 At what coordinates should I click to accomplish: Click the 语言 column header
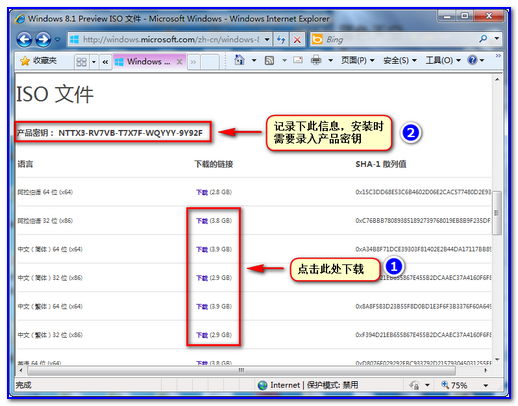click(25, 164)
